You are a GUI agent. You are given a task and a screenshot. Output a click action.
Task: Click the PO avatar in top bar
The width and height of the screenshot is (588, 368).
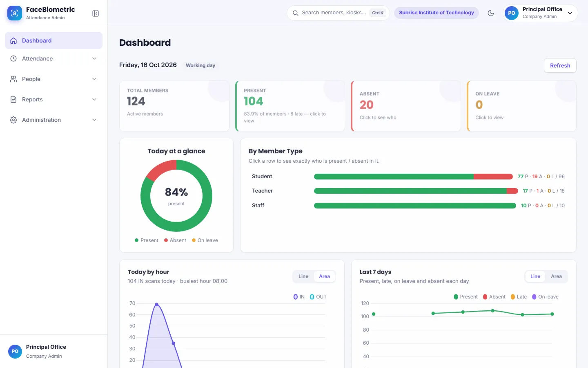tap(512, 13)
